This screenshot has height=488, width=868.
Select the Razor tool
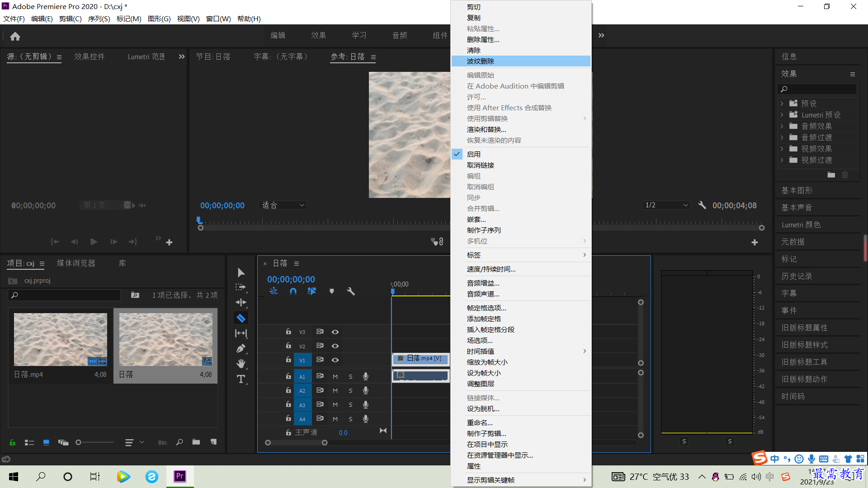click(241, 318)
